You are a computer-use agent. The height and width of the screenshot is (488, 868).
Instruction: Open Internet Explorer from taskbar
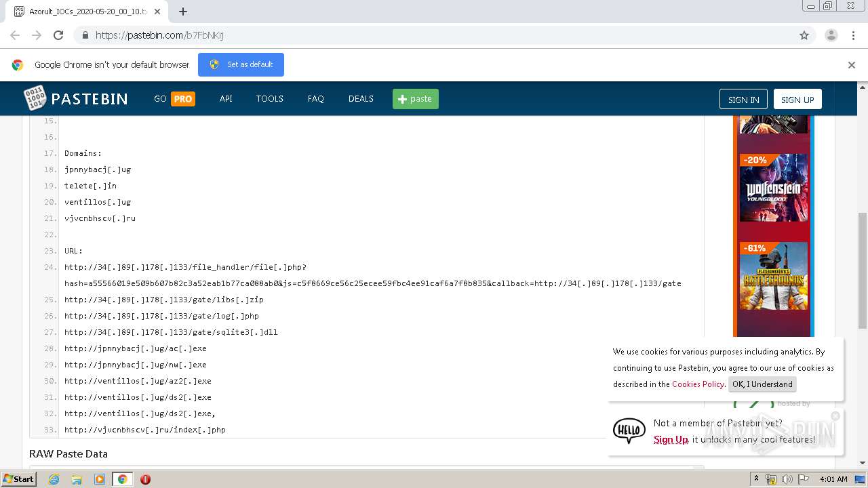click(54, 479)
